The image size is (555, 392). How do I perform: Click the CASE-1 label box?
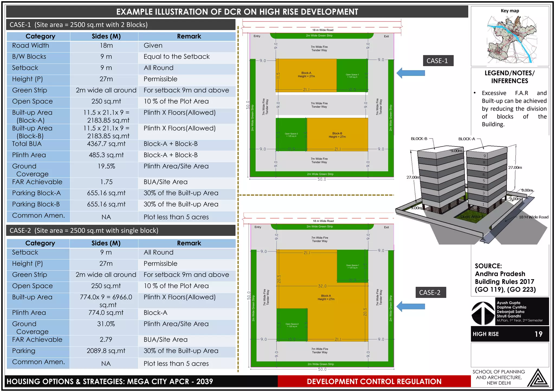pos(438,61)
